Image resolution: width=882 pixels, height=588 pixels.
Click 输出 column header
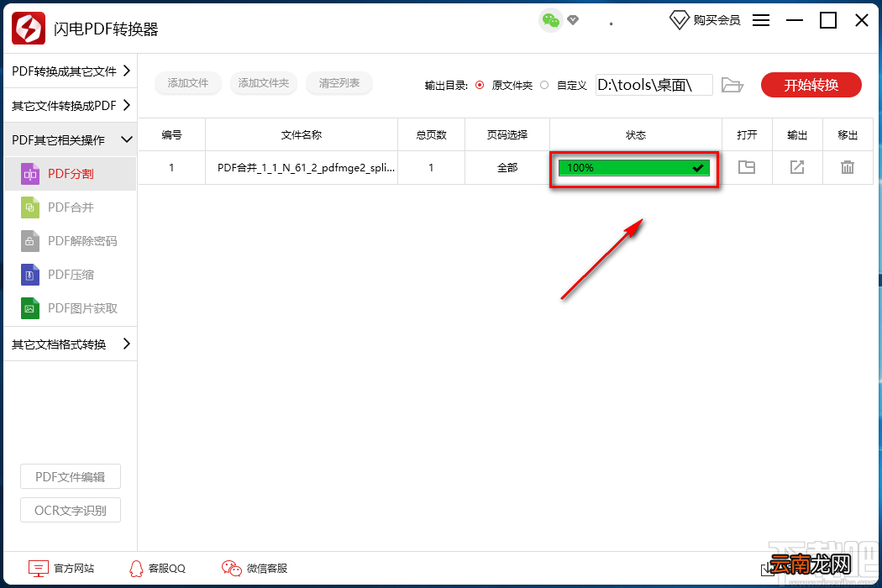(x=797, y=135)
